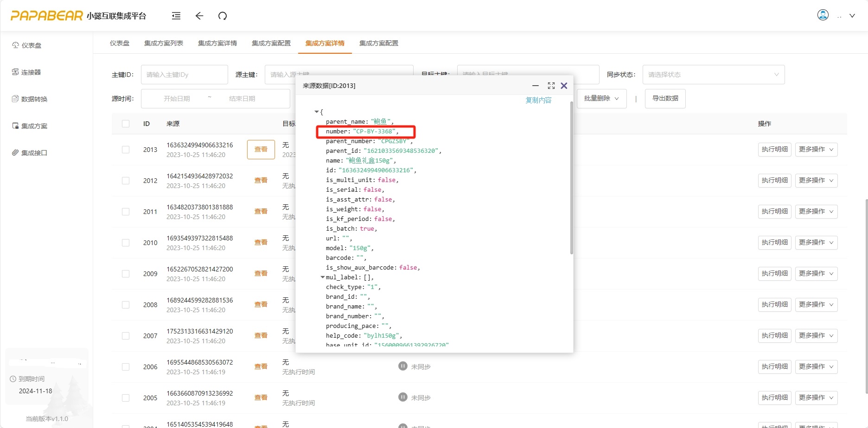Open 仪表盘 in the left sidebar
Viewport: 868px width, 428px height.
click(x=31, y=45)
